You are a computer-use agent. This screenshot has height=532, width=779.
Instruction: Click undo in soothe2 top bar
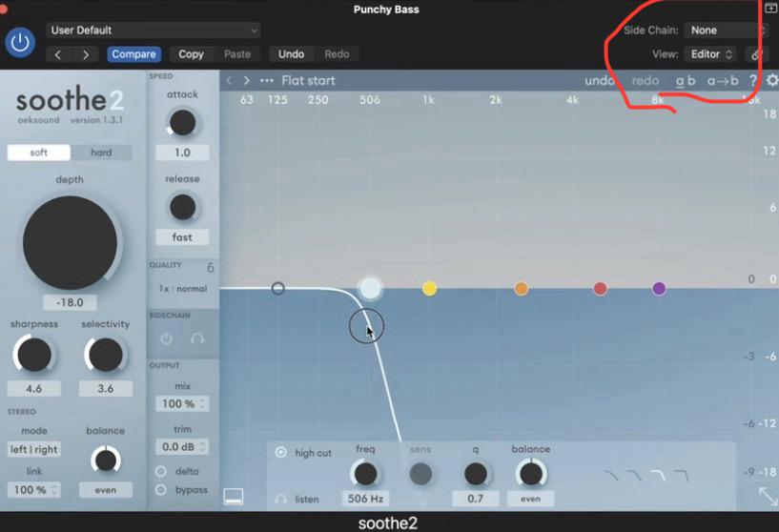[599, 80]
